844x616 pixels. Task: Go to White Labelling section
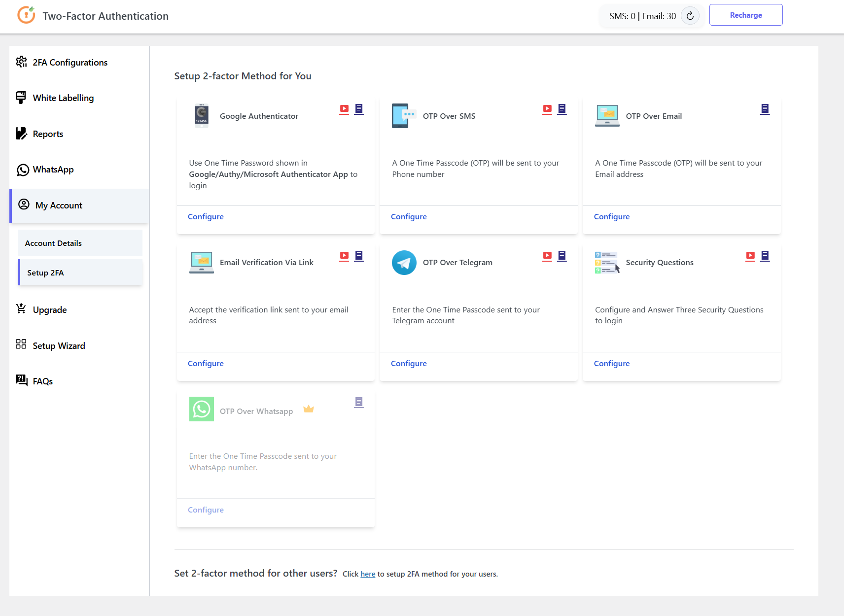63,98
